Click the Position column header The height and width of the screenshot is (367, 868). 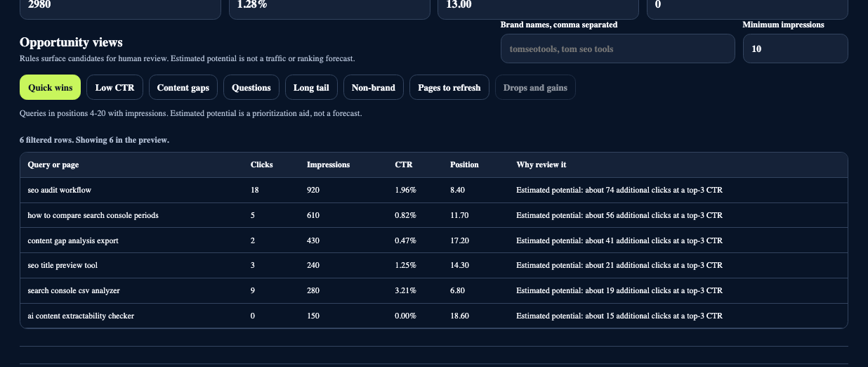pos(464,165)
